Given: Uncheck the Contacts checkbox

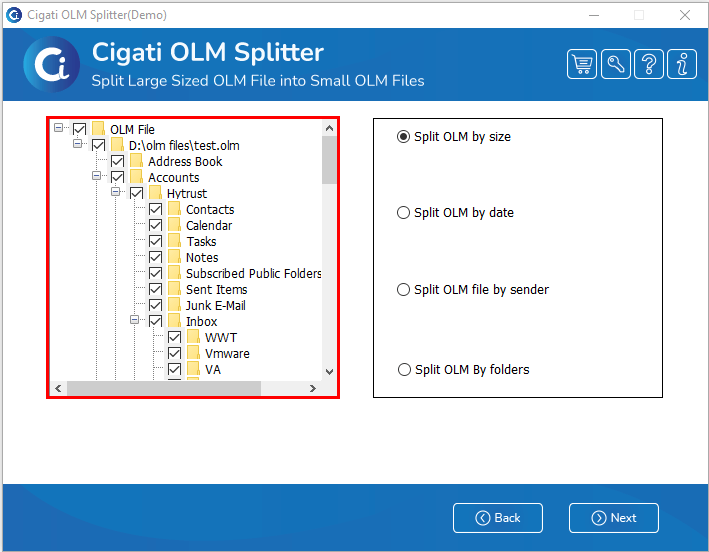Looking at the screenshot, I should [x=156, y=209].
